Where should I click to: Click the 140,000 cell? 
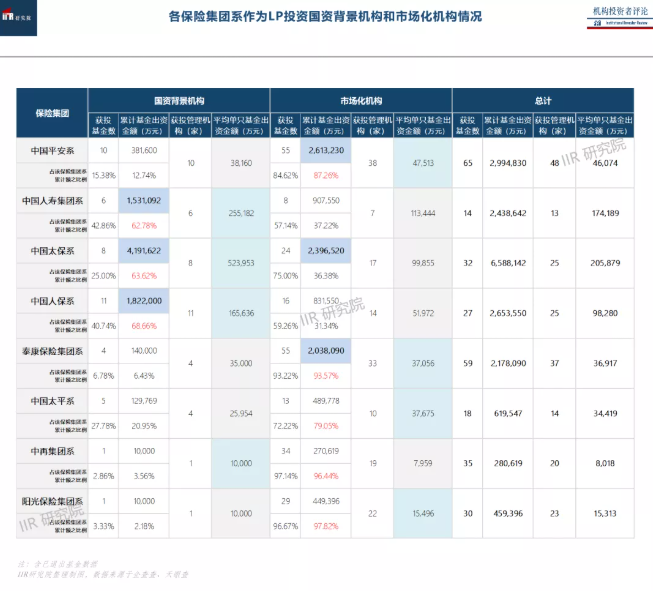(x=144, y=351)
